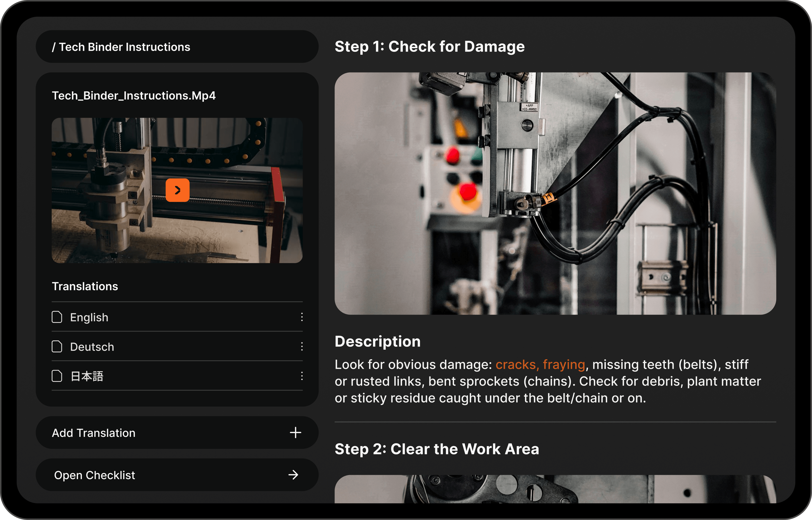Play the Tech_Binder_Instructions video

(x=177, y=190)
